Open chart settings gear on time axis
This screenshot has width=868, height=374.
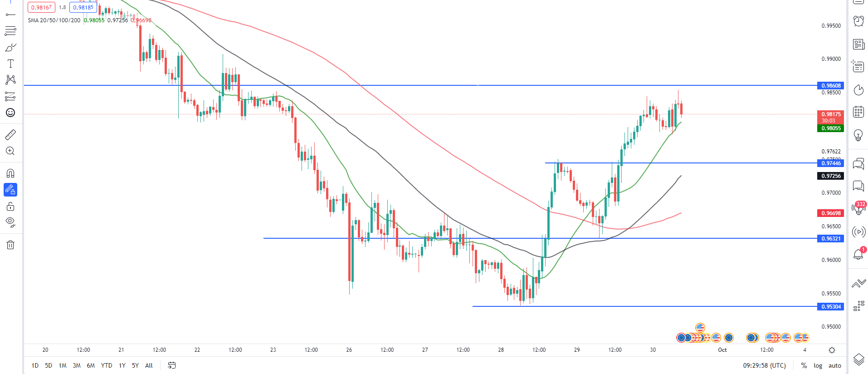832,350
